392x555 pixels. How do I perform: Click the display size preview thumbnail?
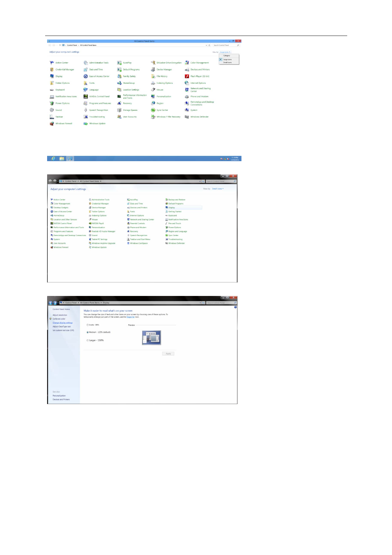pos(151,337)
